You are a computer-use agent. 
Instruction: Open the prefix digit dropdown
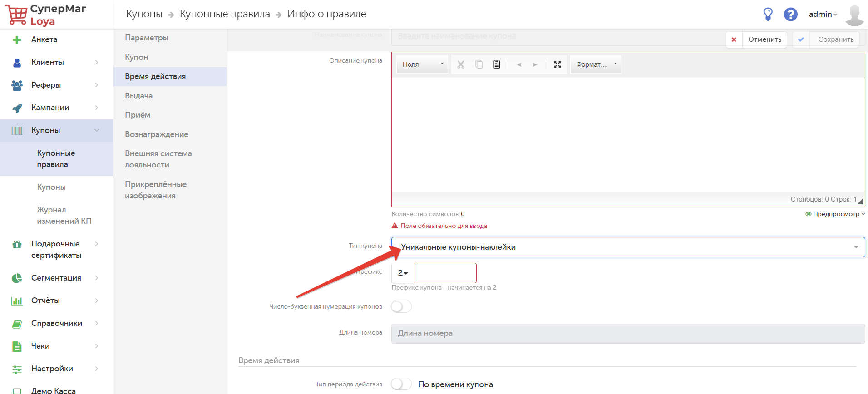(403, 273)
